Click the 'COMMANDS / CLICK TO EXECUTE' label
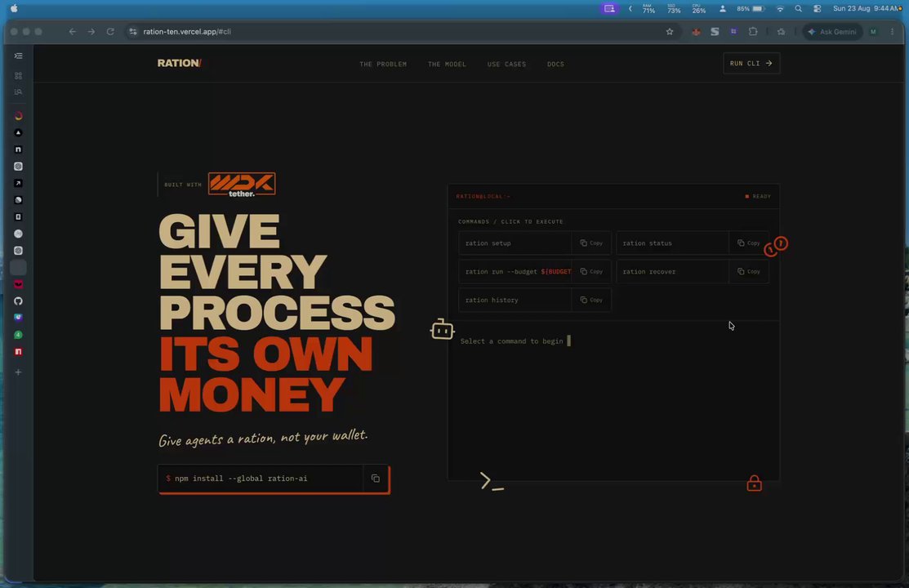Viewport: 909px width, 588px height. [510, 221]
